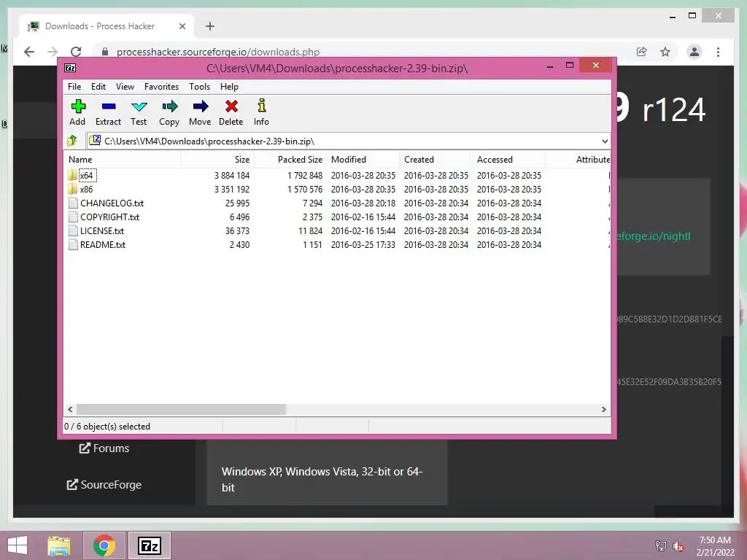Open the taskbar clock showing 7:50 AM

click(715, 546)
